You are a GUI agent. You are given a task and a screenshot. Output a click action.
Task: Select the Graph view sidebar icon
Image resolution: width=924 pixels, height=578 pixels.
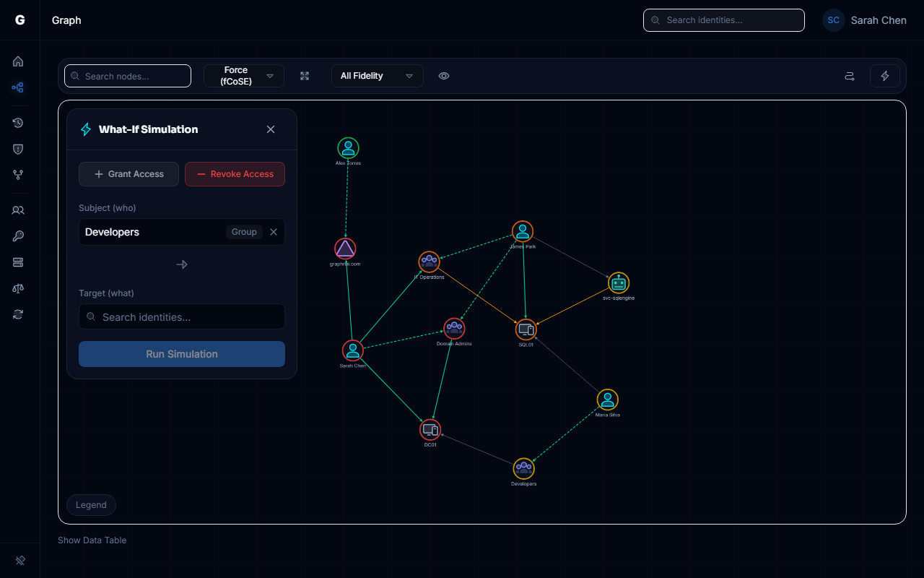click(x=18, y=87)
